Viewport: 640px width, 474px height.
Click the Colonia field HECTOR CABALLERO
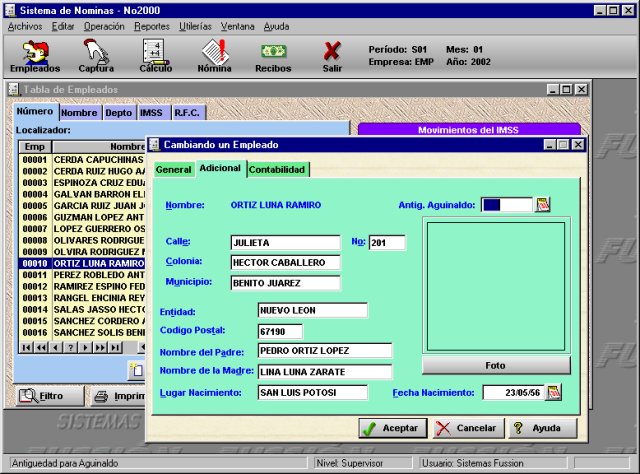pos(285,263)
